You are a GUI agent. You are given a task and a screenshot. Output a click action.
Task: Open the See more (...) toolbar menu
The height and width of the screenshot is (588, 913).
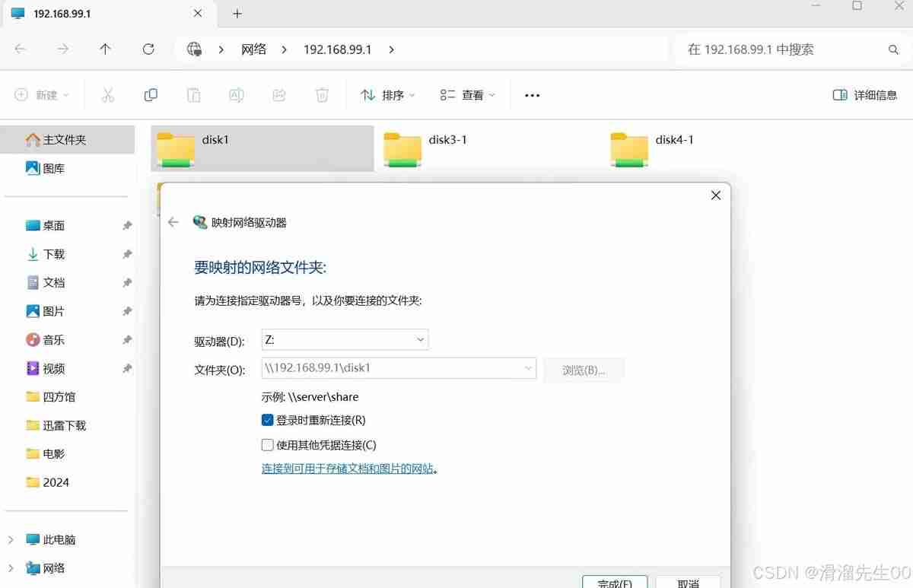531,94
